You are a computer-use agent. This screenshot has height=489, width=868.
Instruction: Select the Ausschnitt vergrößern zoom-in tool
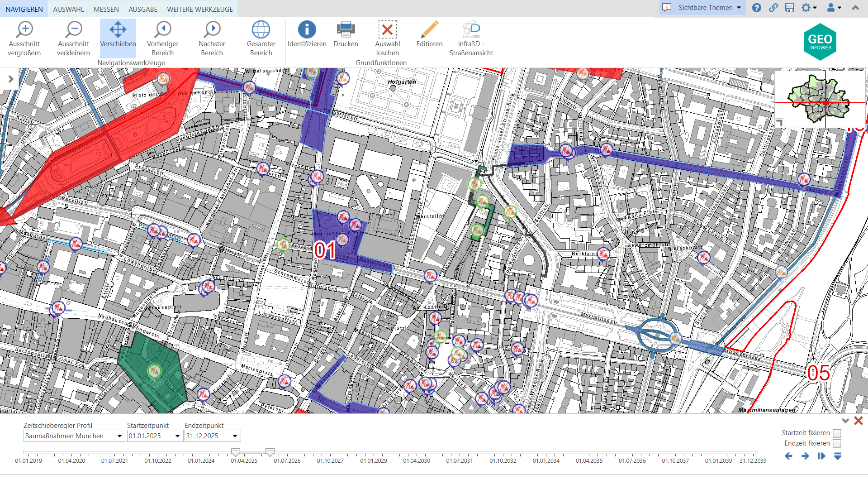24,38
